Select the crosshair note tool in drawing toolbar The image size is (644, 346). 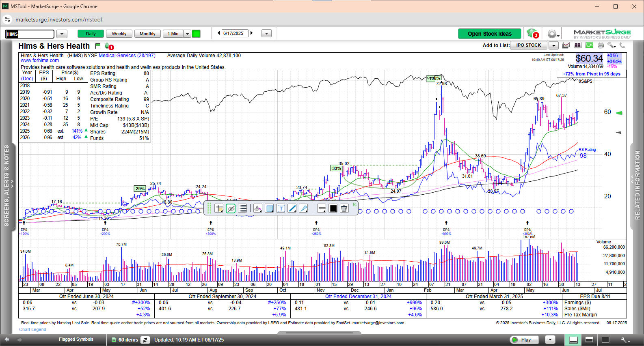(x=219, y=208)
